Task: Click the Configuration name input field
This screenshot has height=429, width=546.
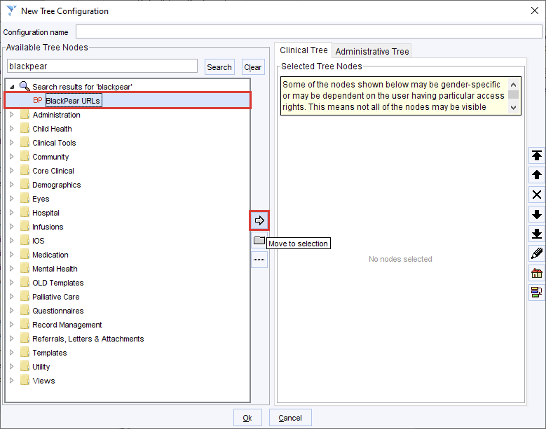Action: (309, 32)
